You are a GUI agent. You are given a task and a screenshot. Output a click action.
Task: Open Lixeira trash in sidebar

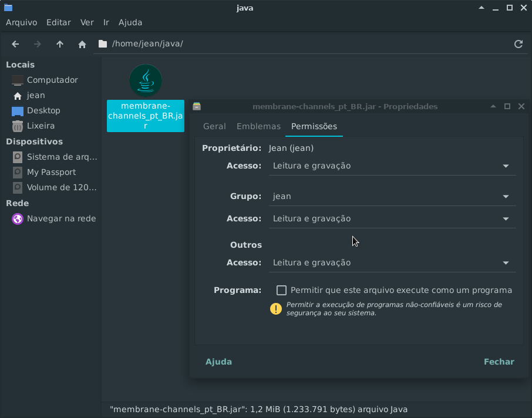[40, 126]
